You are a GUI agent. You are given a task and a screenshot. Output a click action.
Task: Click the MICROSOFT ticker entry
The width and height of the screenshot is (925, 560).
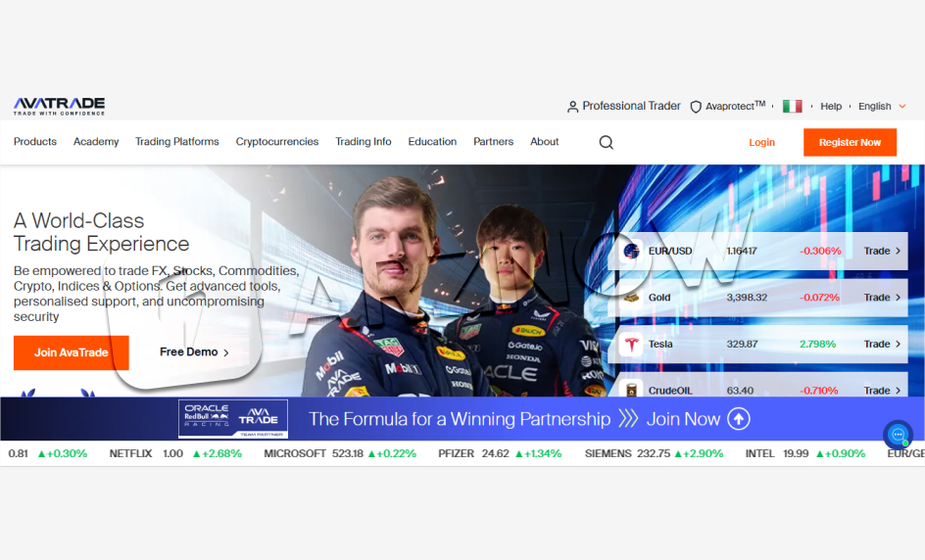340,453
